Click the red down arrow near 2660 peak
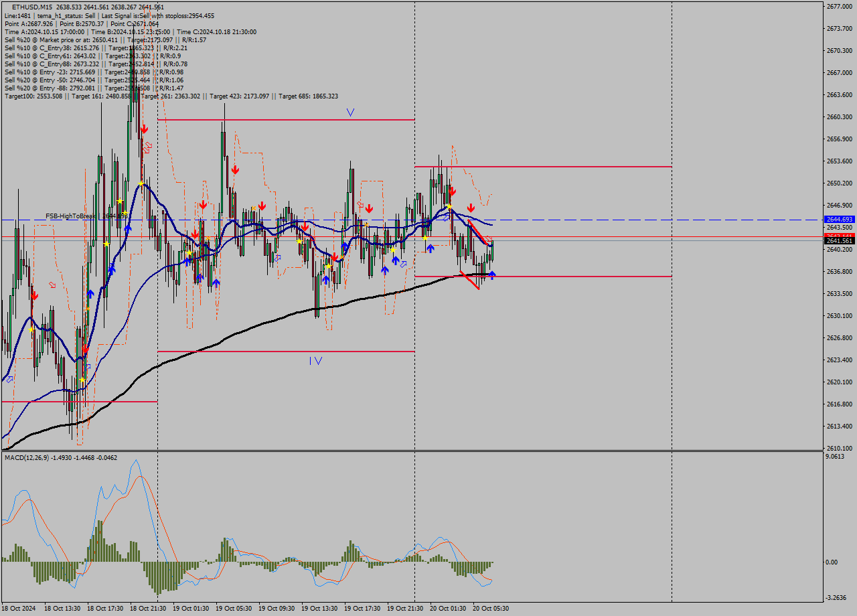 coord(144,128)
